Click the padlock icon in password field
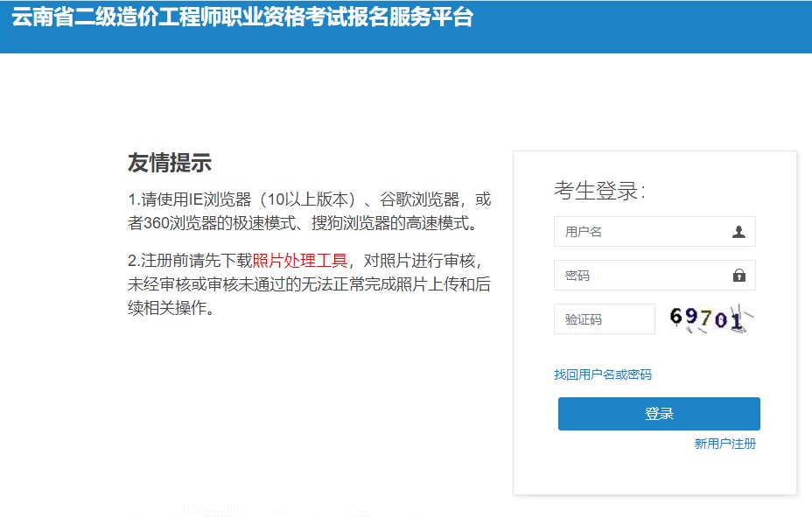This screenshot has height=518, width=812. point(738,276)
